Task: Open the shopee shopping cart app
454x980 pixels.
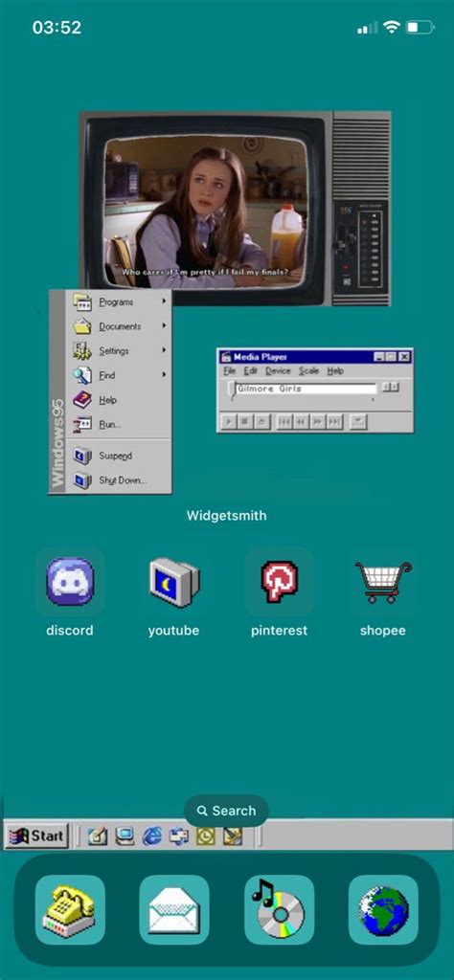Action: click(383, 582)
